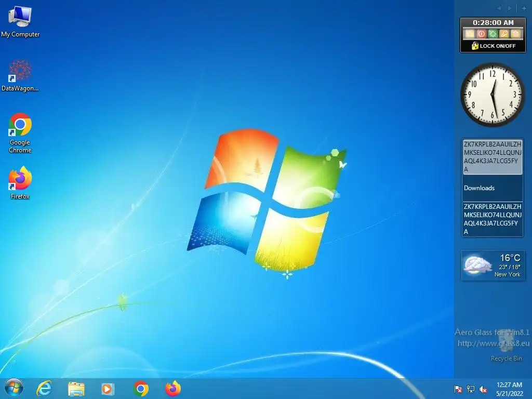Open the New York weather gadget
The width and height of the screenshot is (532, 399).
pyautogui.click(x=493, y=265)
